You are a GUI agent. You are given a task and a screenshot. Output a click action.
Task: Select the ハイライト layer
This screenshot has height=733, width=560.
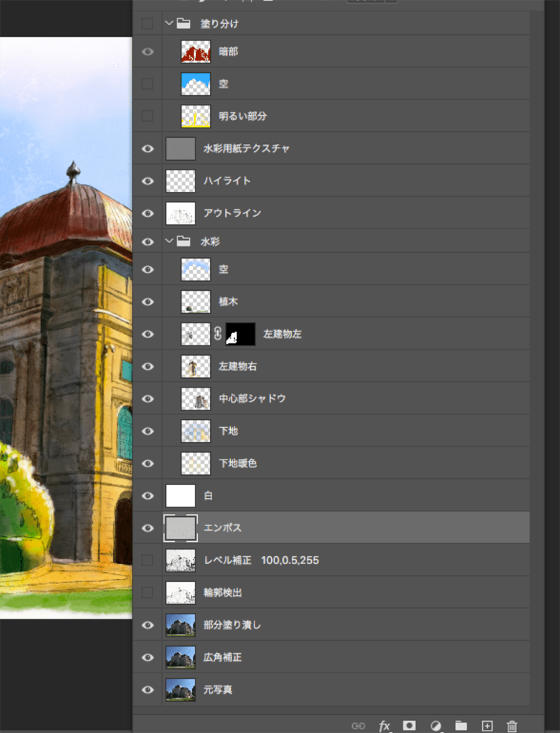[227, 181]
